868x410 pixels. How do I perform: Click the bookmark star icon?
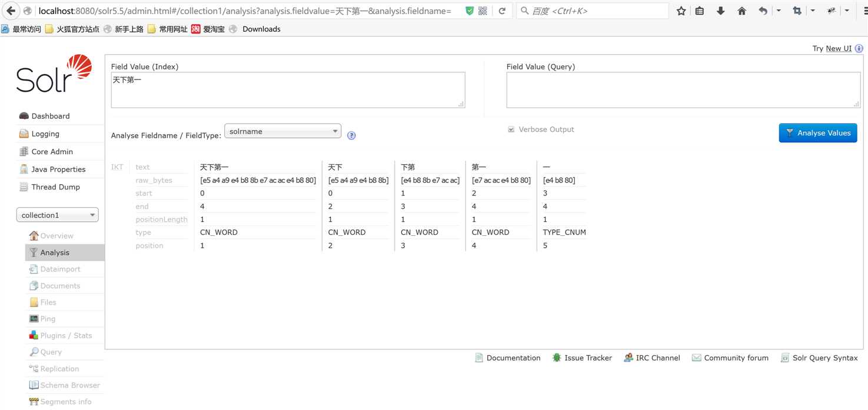click(681, 11)
